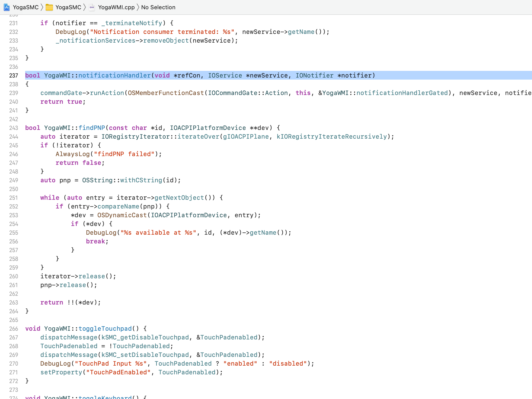Open the No Selection symbol dropdown
The height and width of the screenshot is (399, 532).
click(x=158, y=7)
